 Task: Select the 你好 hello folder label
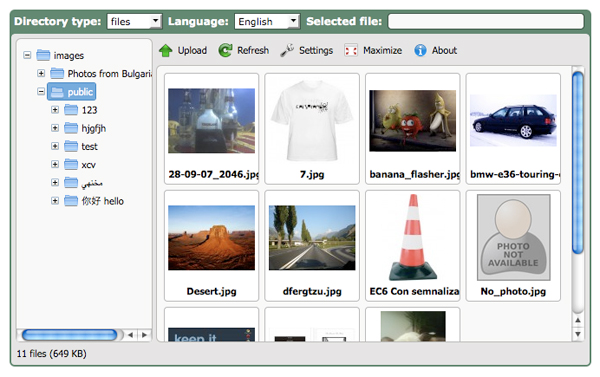tap(103, 201)
